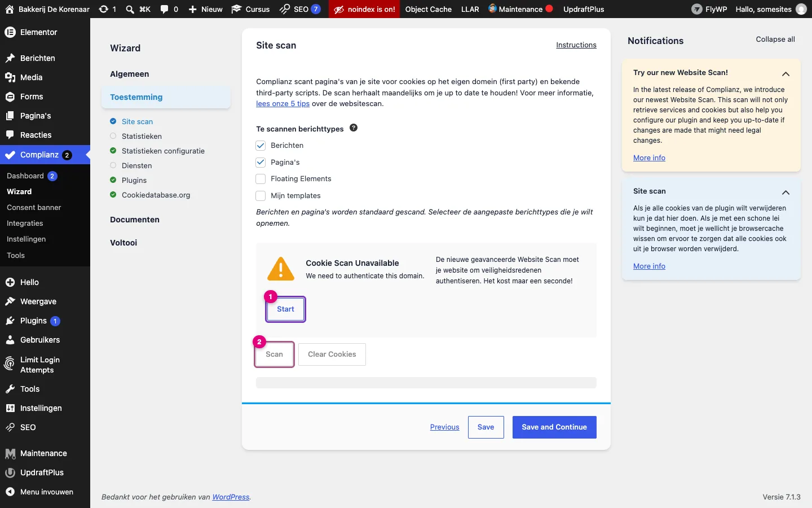Click 'noindex is on!' warning in admin bar
812x508 pixels.
coord(364,9)
